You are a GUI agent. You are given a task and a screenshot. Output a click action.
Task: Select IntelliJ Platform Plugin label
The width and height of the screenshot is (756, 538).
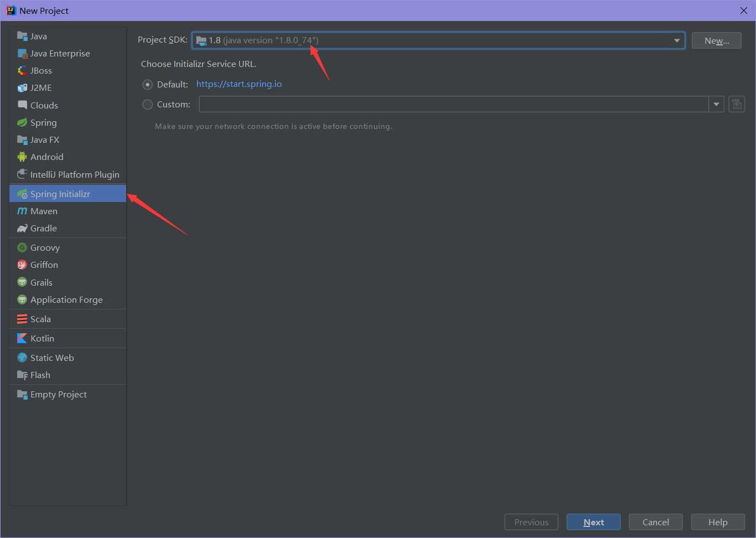[x=75, y=174]
